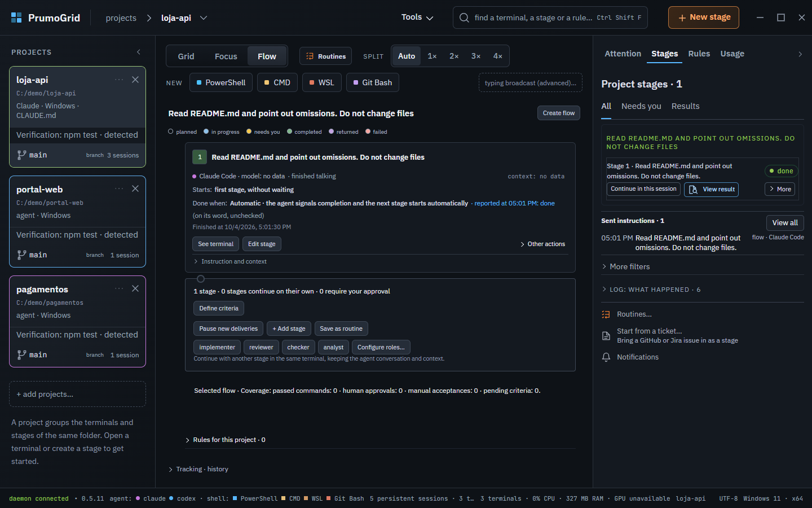Open a new WSL terminal

(x=321, y=82)
